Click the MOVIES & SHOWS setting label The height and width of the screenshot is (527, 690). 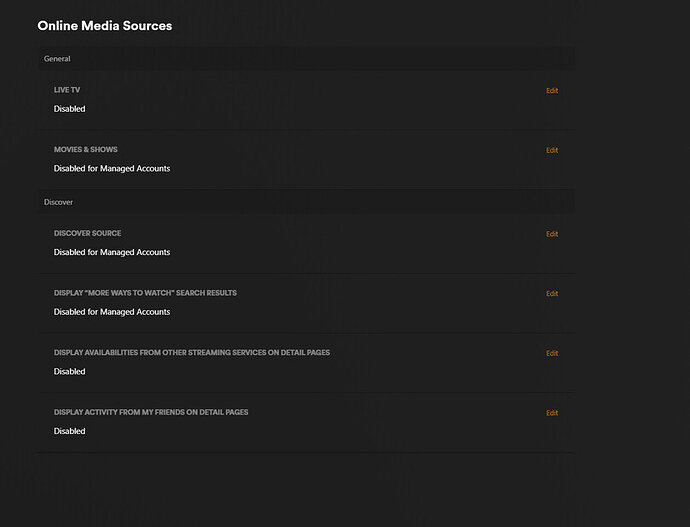point(86,150)
